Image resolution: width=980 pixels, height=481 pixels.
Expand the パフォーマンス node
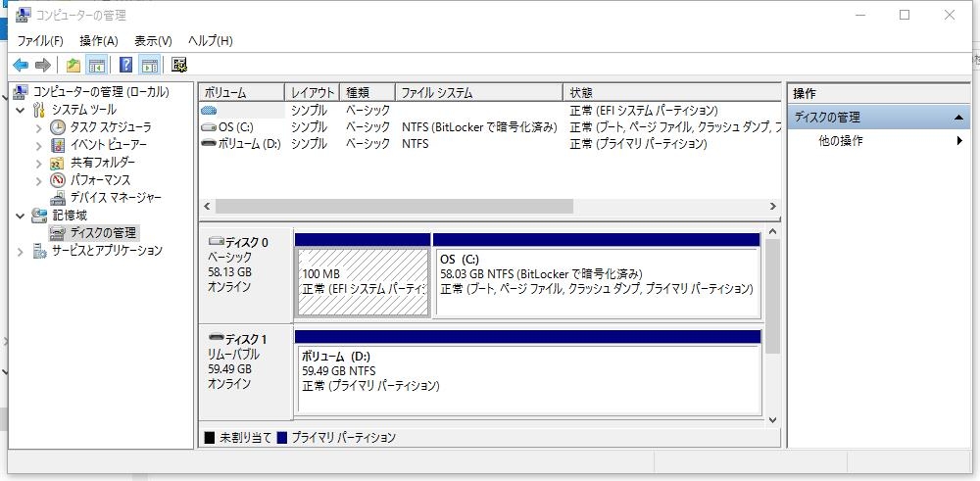(x=39, y=180)
